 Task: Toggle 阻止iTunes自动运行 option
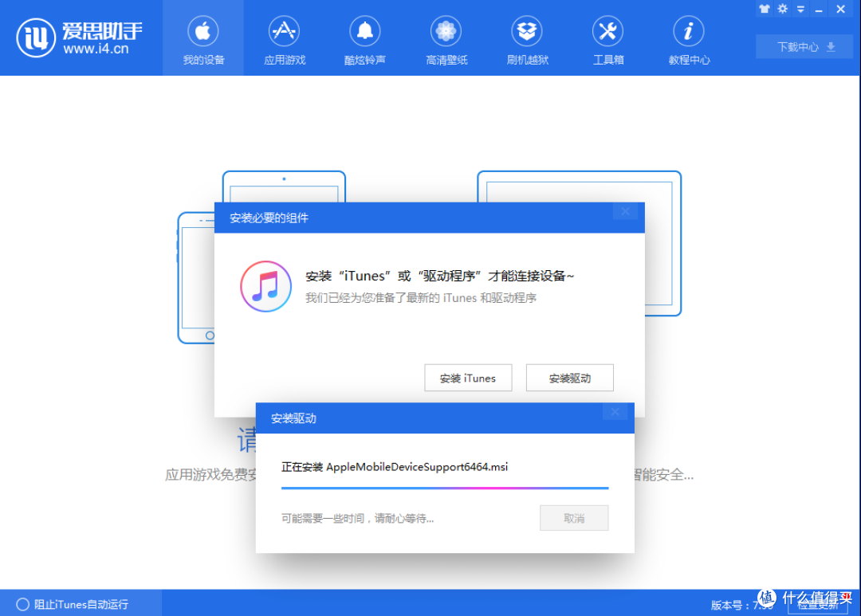pos(73,605)
